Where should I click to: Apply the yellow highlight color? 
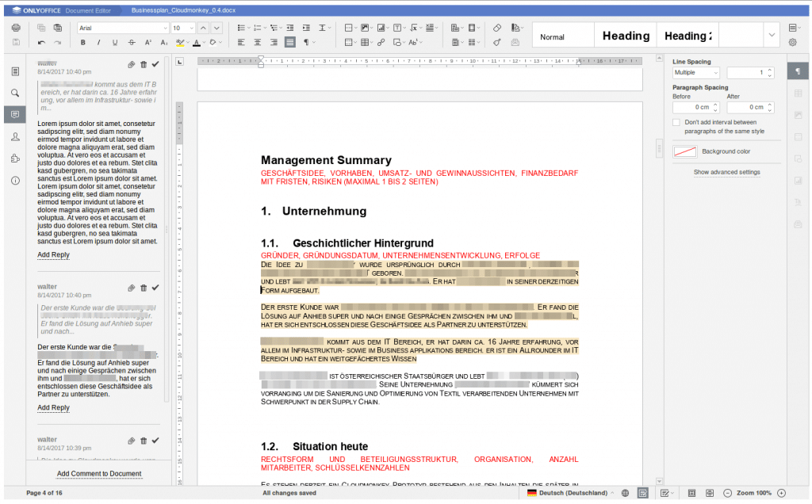(180, 43)
